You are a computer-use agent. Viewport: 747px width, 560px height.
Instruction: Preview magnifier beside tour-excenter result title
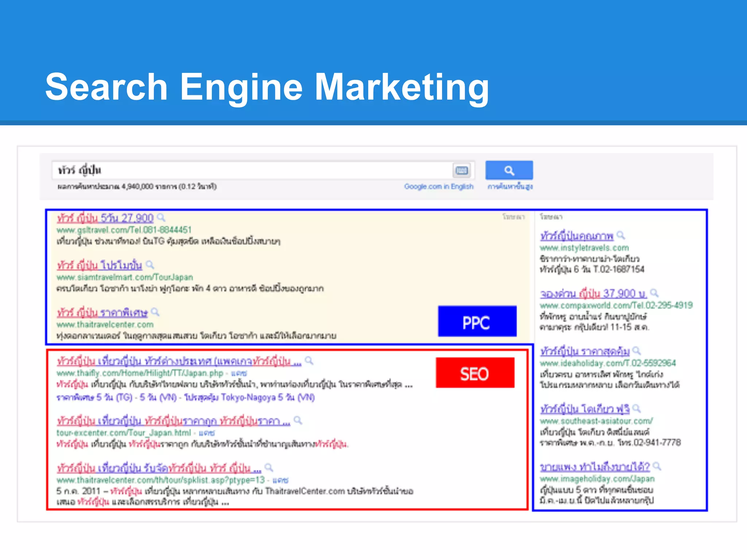pyautogui.click(x=298, y=421)
